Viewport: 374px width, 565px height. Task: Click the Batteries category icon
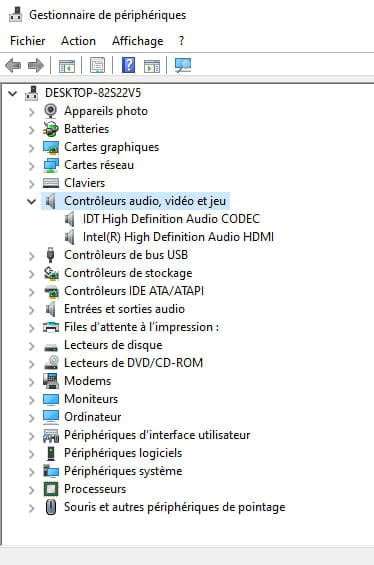pyautogui.click(x=50, y=129)
